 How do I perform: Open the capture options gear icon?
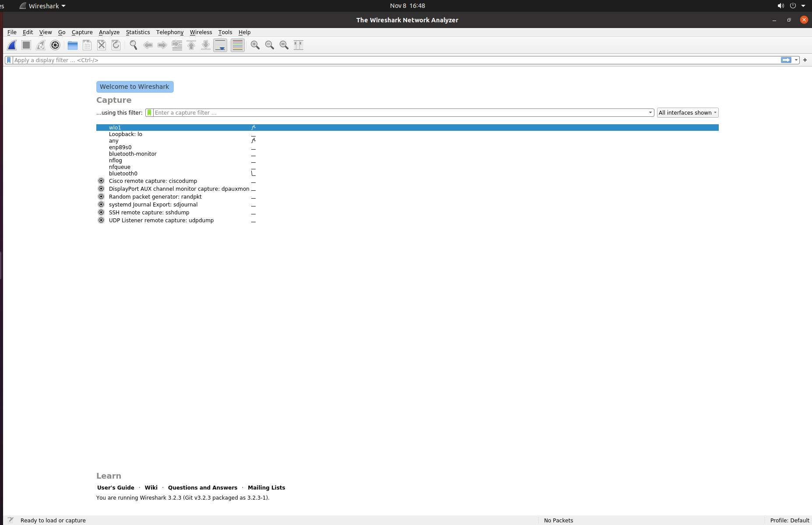pos(55,45)
